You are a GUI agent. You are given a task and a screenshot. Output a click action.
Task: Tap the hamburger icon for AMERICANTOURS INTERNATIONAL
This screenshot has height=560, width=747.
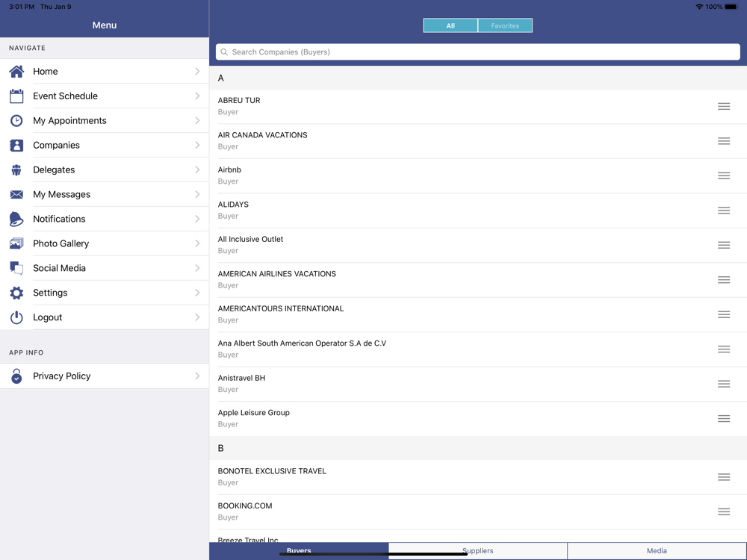tap(724, 314)
